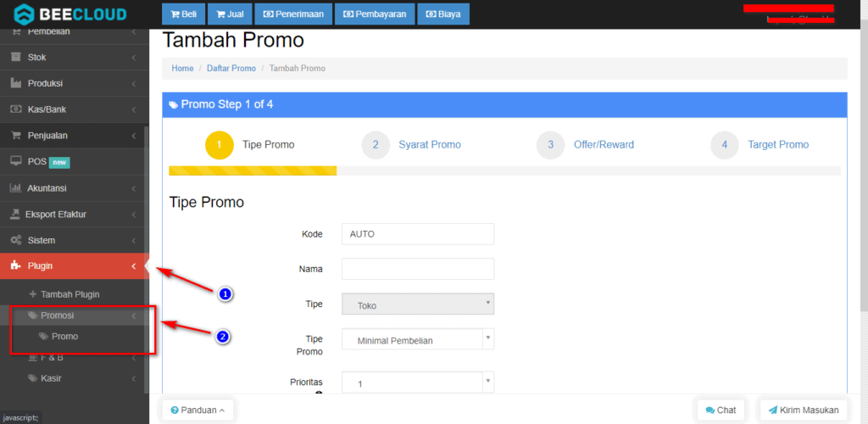The height and width of the screenshot is (424, 868).
Task: Click the Daftar Promo breadcrumb link
Action: (231, 68)
